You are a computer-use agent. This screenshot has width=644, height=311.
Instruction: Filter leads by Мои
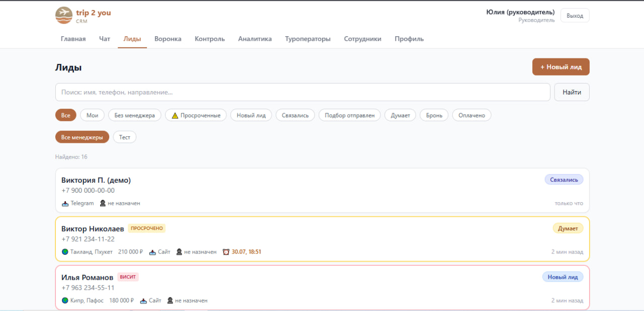pos(92,115)
